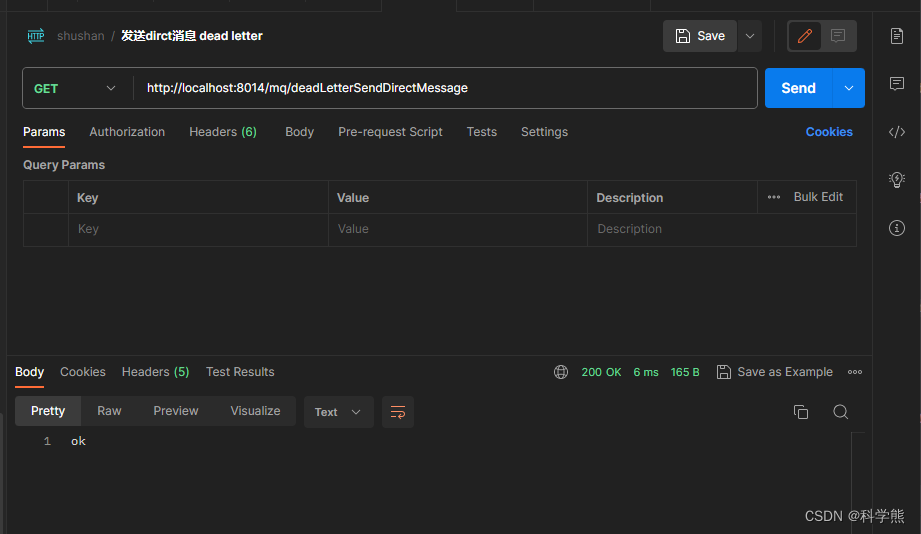Viewport: 921px width, 534px height.
Task: Click the blue Send button
Action: point(798,88)
